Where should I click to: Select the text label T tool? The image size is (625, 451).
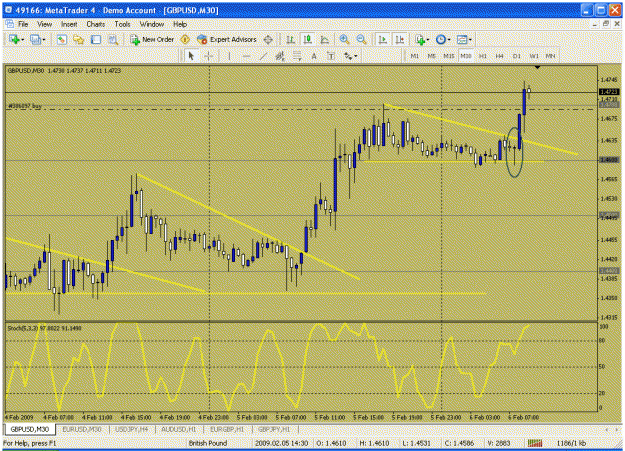click(331, 56)
